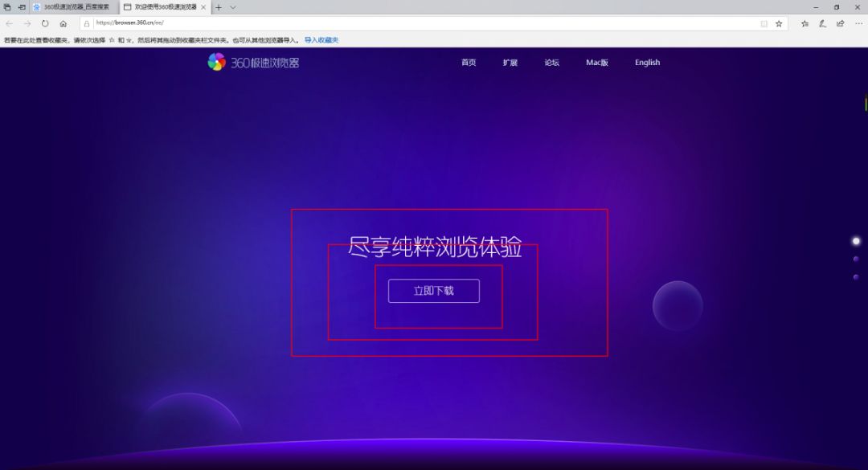Click the 导入收藏夹 link
The width and height of the screenshot is (868, 470).
coord(321,40)
